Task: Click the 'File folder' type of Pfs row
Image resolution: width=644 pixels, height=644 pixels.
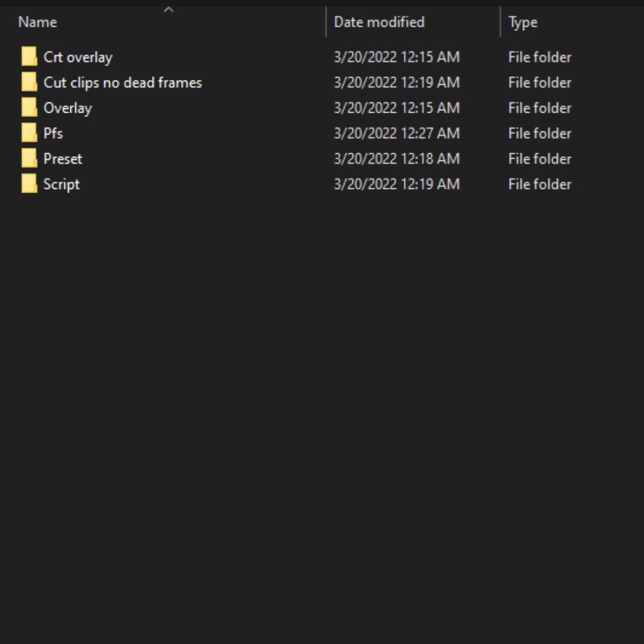Action: (540, 134)
